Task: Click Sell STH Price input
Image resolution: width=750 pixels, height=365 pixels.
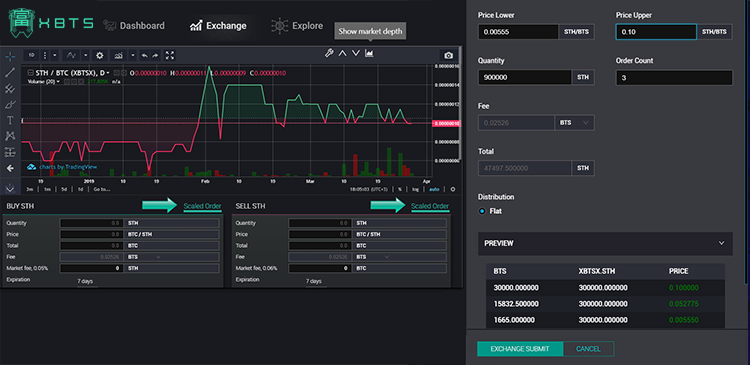Action: [320, 234]
